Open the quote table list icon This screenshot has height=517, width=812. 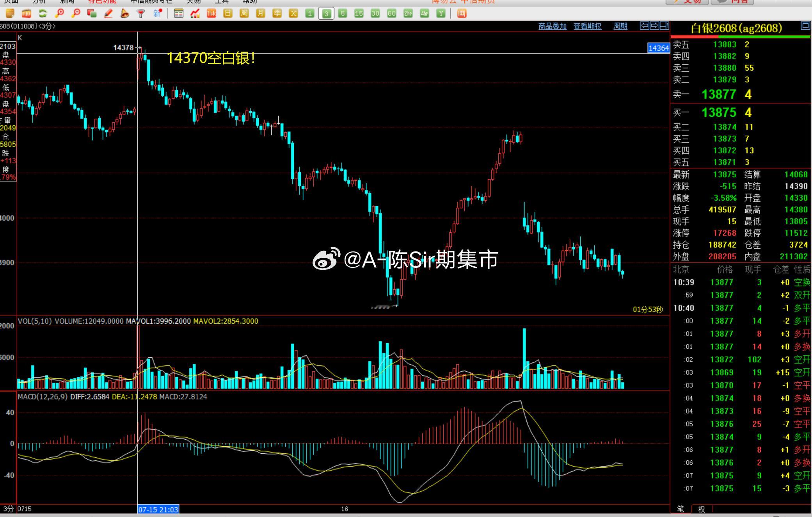(179, 14)
